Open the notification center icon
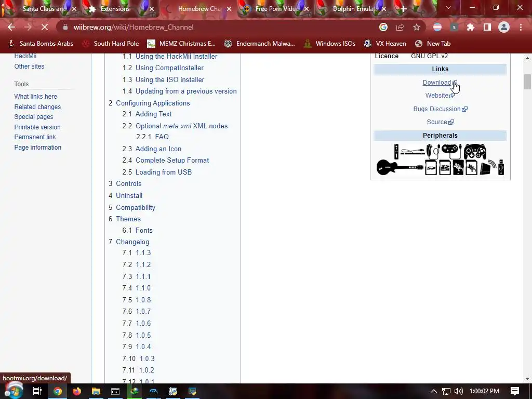The image size is (532, 399). (515, 391)
